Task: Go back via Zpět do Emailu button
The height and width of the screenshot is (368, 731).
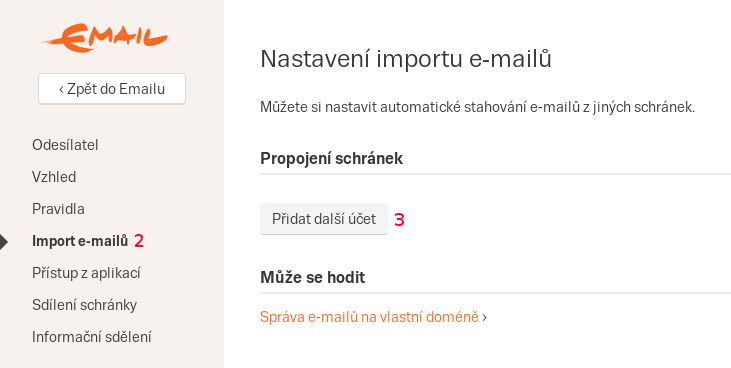Action: (112, 89)
